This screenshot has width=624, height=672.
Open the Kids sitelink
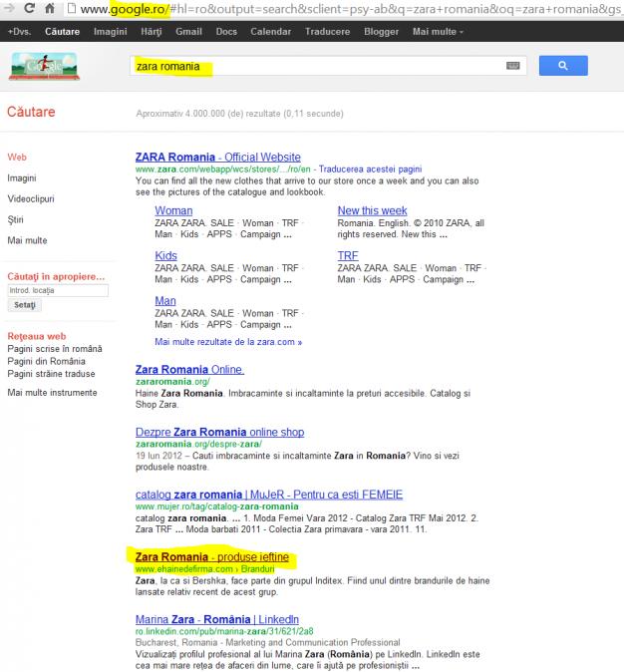(165, 256)
